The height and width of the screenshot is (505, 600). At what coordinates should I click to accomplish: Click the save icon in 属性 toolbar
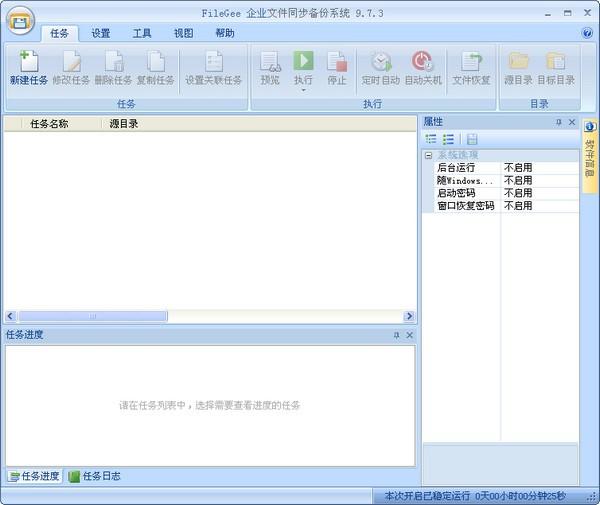click(x=472, y=139)
